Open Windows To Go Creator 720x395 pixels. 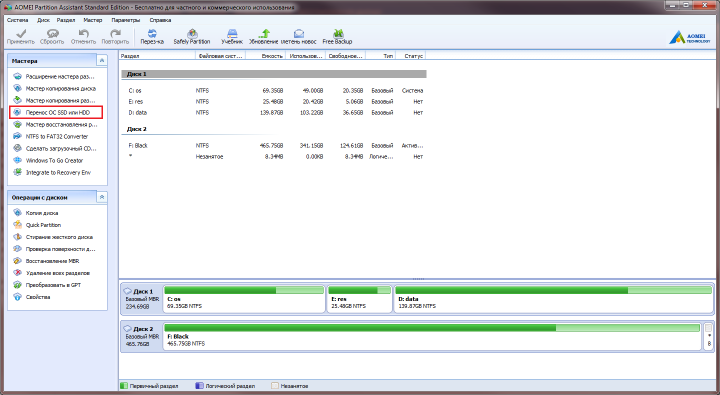[x=48, y=160]
